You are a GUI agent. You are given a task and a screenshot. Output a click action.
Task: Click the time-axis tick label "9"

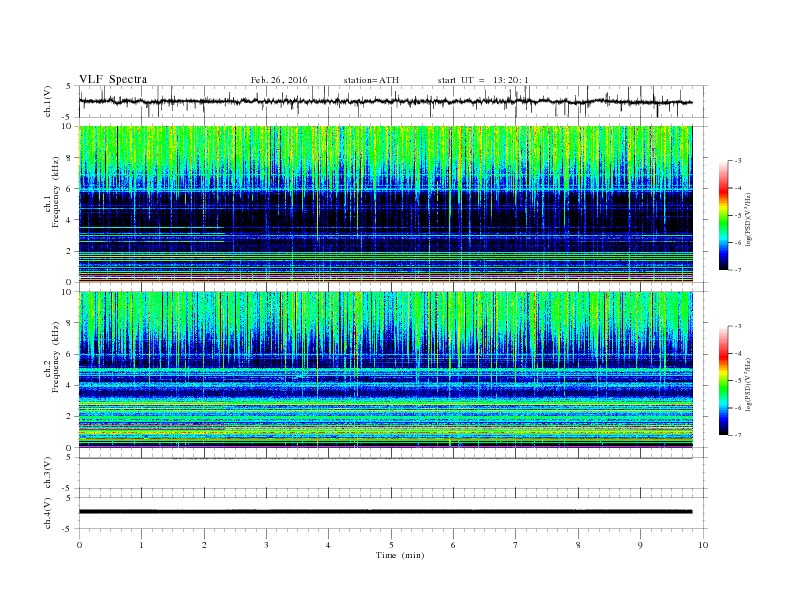pyautogui.click(x=640, y=545)
